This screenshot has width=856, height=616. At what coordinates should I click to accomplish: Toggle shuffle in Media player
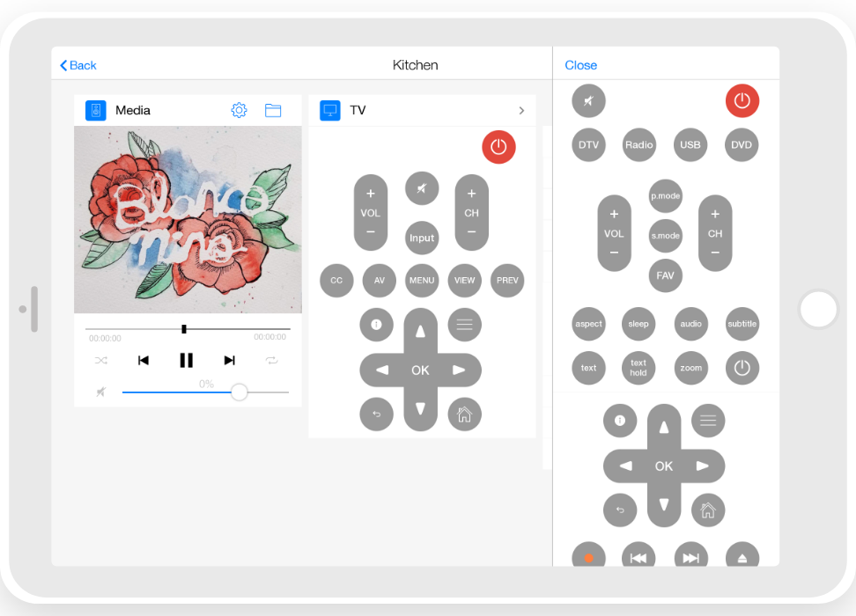[101, 360]
